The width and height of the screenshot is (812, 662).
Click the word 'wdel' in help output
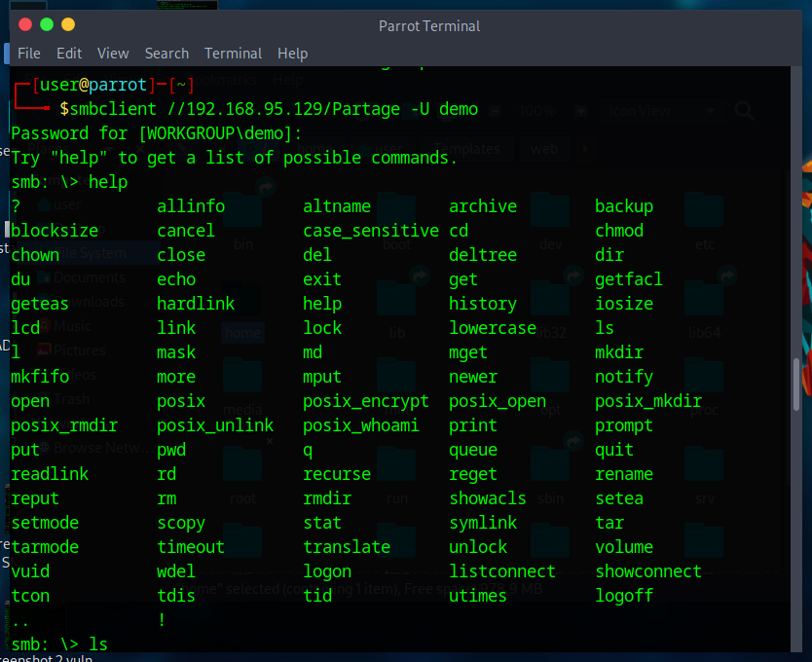click(176, 571)
